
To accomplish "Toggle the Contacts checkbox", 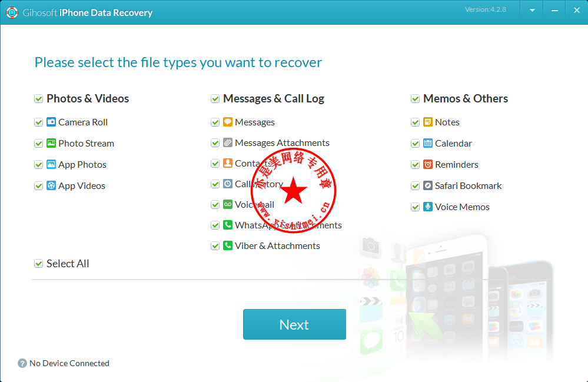I will click(215, 164).
